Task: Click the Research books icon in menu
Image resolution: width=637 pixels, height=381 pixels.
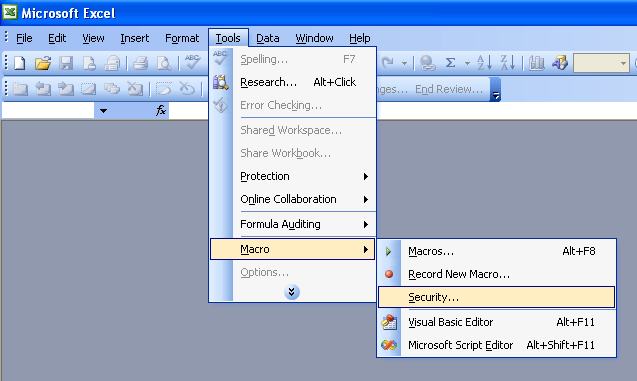Action: point(221,82)
